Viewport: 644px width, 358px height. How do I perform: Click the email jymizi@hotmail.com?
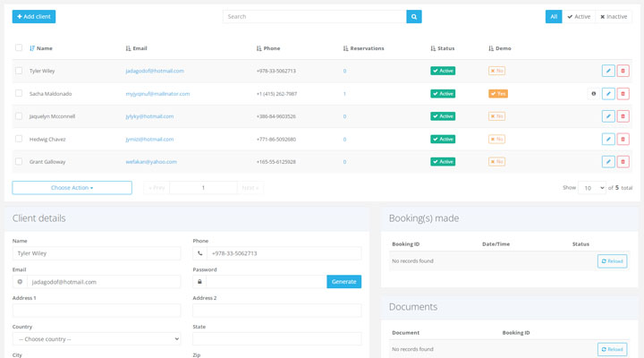tap(149, 140)
